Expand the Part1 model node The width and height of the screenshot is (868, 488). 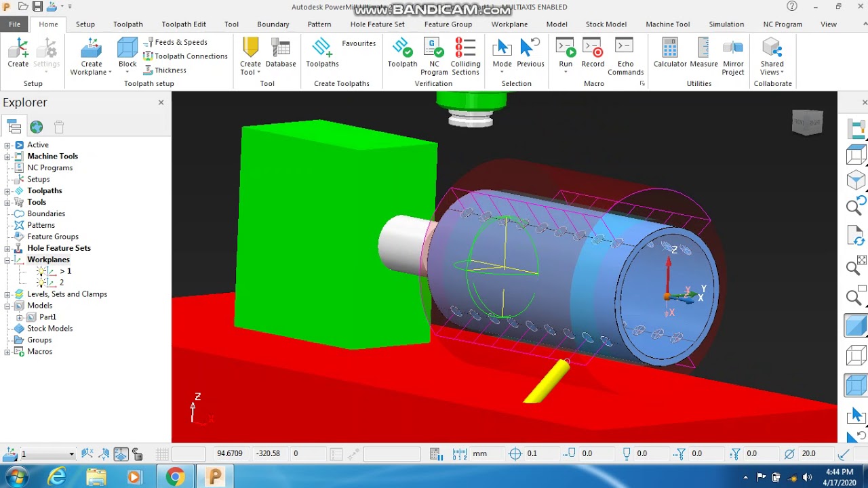coord(19,317)
